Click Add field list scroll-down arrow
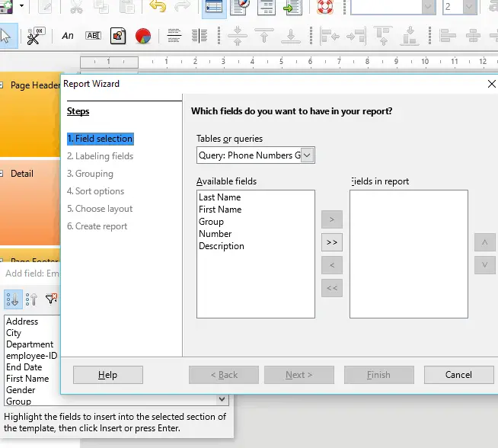 (x=222, y=399)
